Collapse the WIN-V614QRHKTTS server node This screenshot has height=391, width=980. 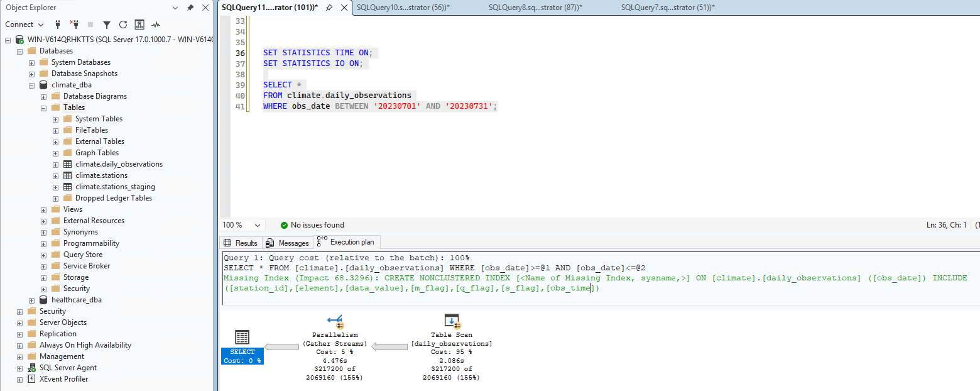(8, 40)
